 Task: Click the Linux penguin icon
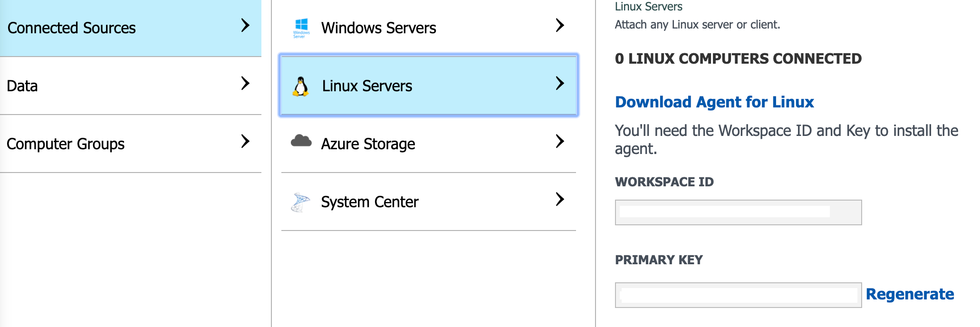click(300, 87)
